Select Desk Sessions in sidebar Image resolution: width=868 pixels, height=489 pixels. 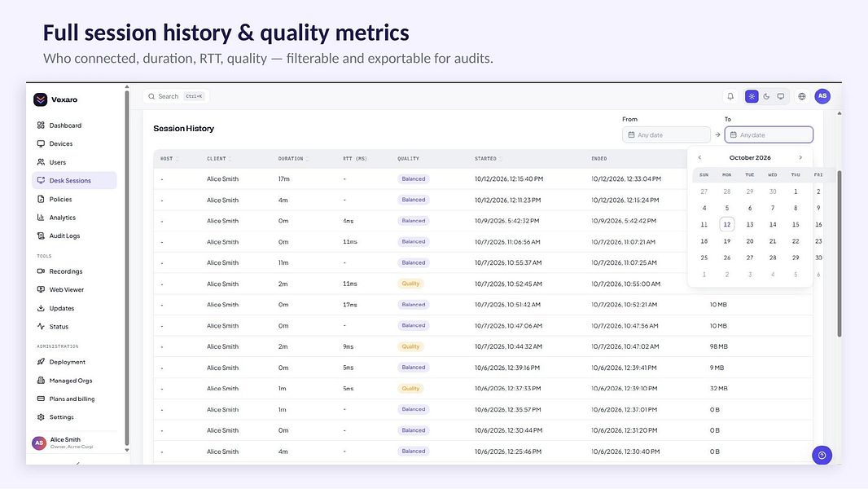point(74,181)
